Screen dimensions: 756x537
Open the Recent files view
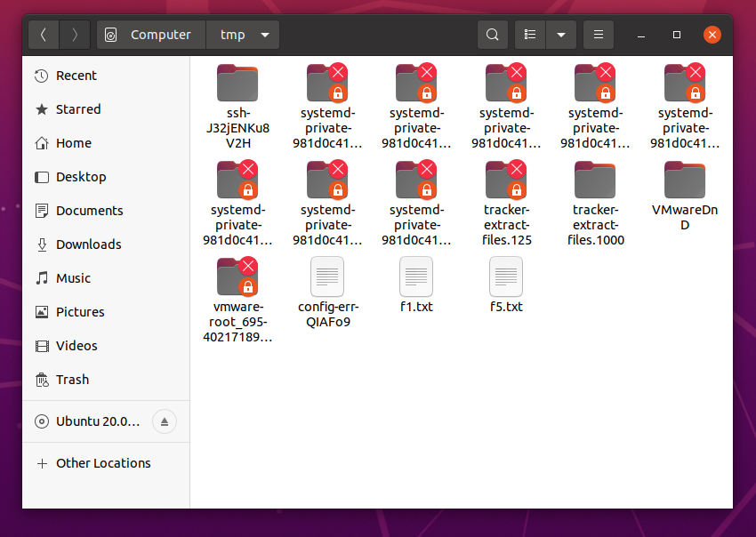[77, 76]
